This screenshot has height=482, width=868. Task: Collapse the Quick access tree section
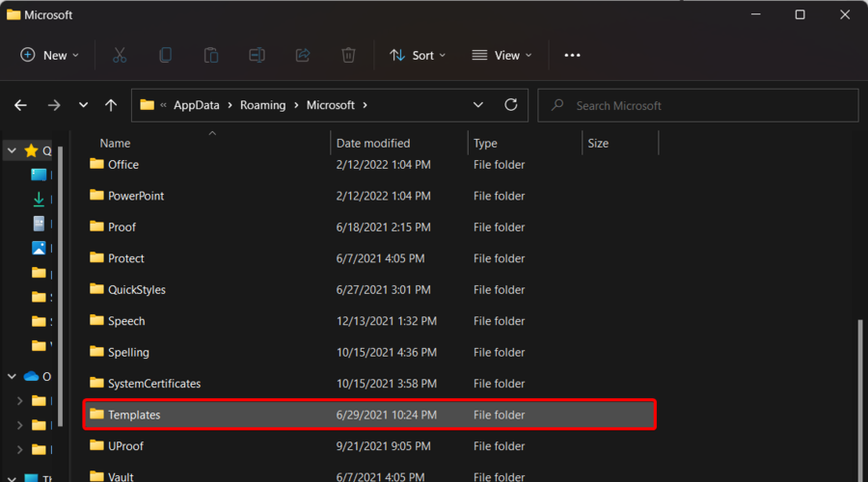point(12,150)
